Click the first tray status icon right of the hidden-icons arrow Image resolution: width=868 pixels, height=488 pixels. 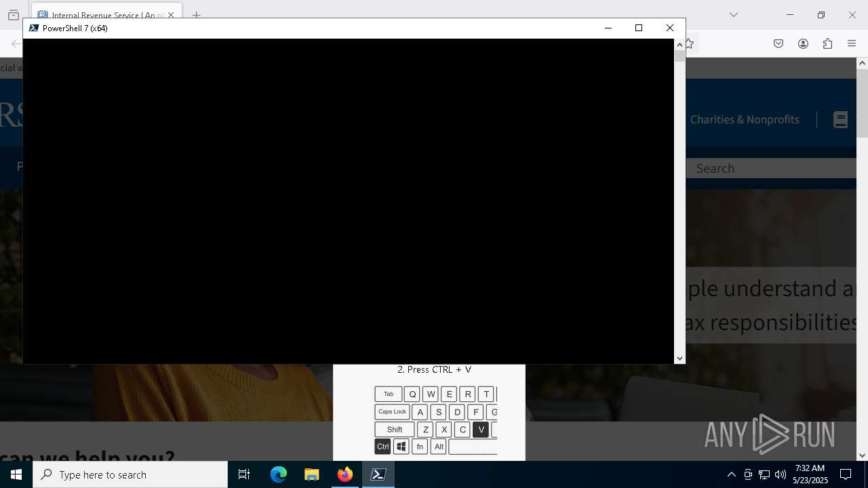748,474
